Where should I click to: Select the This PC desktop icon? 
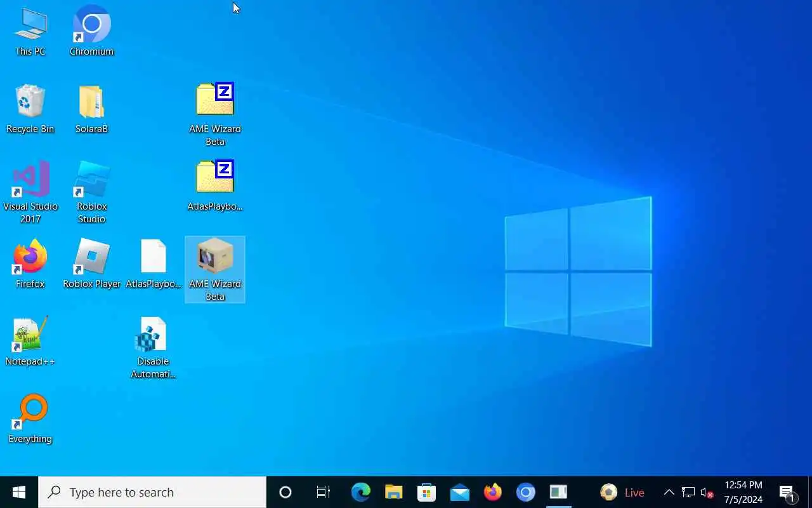pos(30,32)
